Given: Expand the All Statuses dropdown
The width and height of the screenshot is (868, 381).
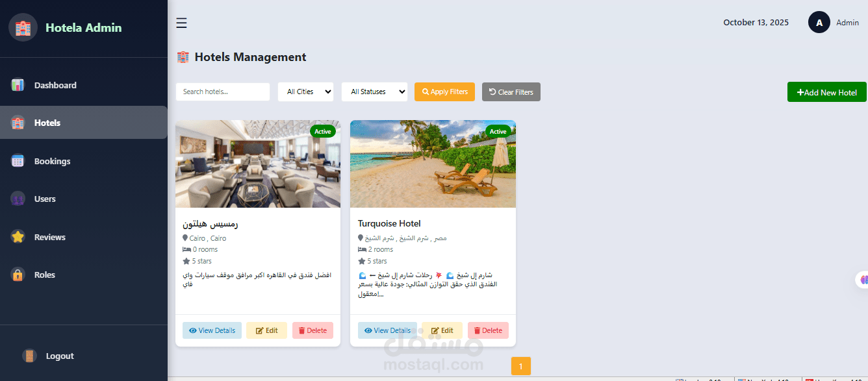Looking at the screenshot, I should click(x=375, y=92).
